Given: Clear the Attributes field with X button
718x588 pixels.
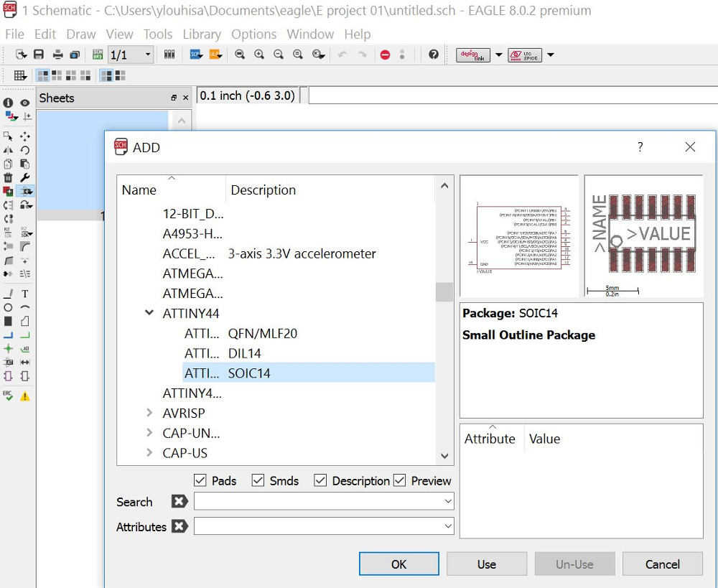Looking at the screenshot, I should pyautogui.click(x=179, y=526).
